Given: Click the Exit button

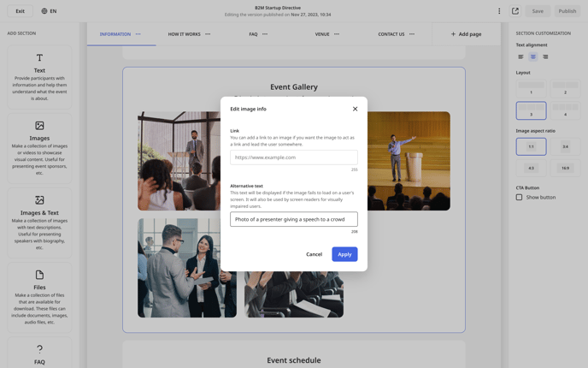Looking at the screenshot, I should [20, 11].
